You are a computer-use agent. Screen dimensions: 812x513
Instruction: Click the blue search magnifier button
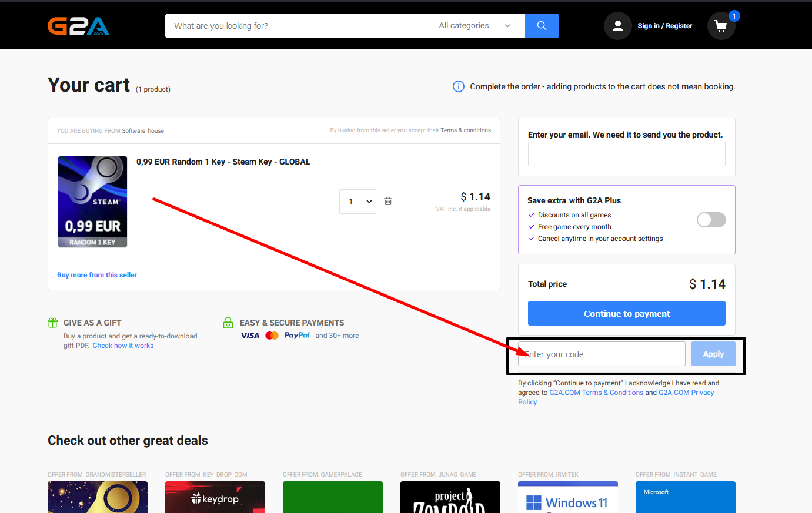pos(542,26)
